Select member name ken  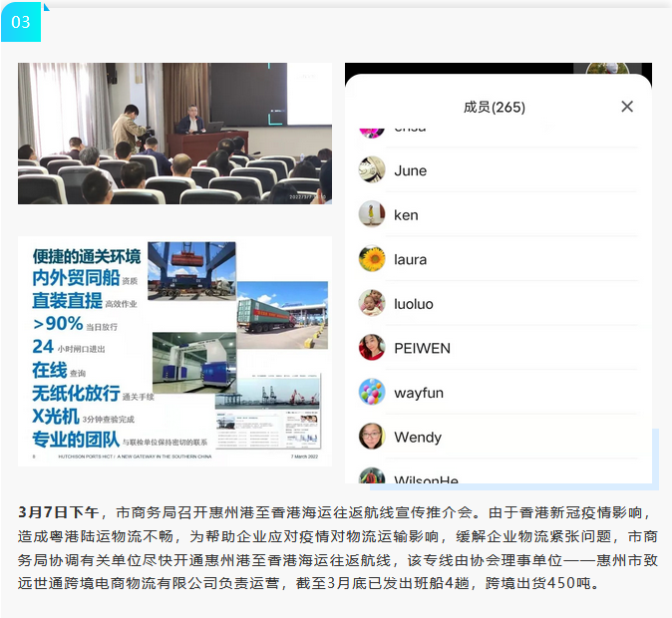pyautogui.click(x=406, y=214)
